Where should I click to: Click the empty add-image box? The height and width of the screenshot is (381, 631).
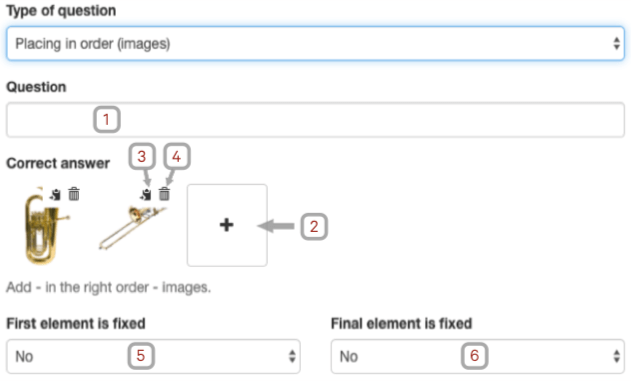click(227, 225)
